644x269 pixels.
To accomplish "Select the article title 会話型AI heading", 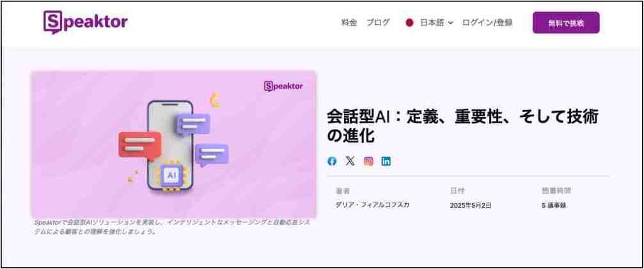I will click(462, 127).
